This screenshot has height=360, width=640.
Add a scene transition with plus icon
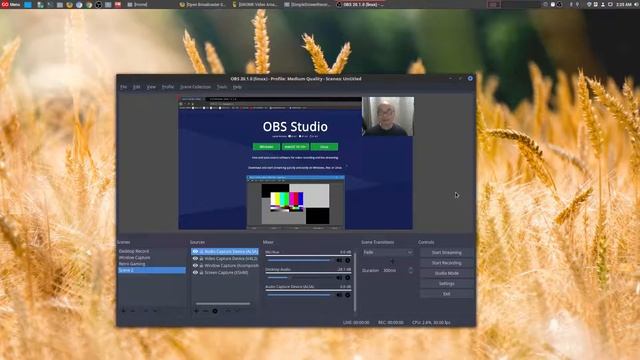pyautogui.click(x=392, y=261)
